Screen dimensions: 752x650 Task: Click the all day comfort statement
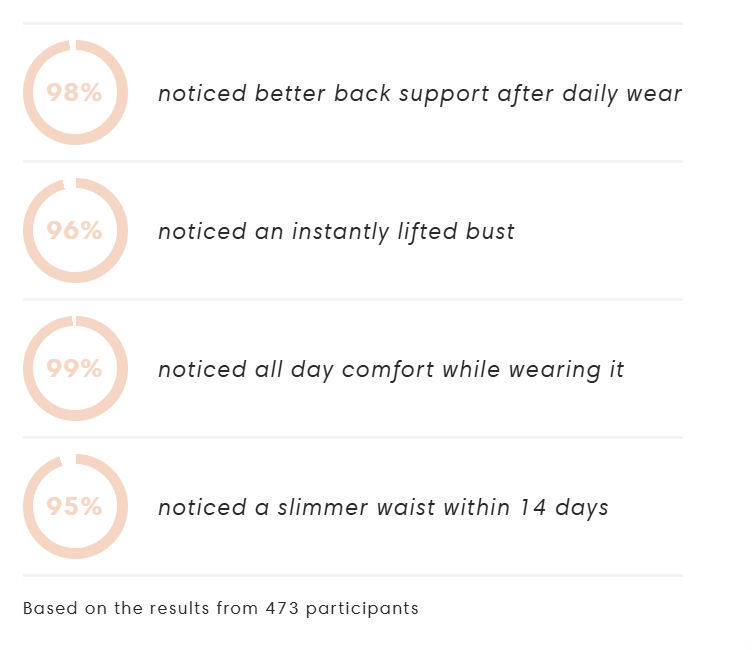coord(390,370)
